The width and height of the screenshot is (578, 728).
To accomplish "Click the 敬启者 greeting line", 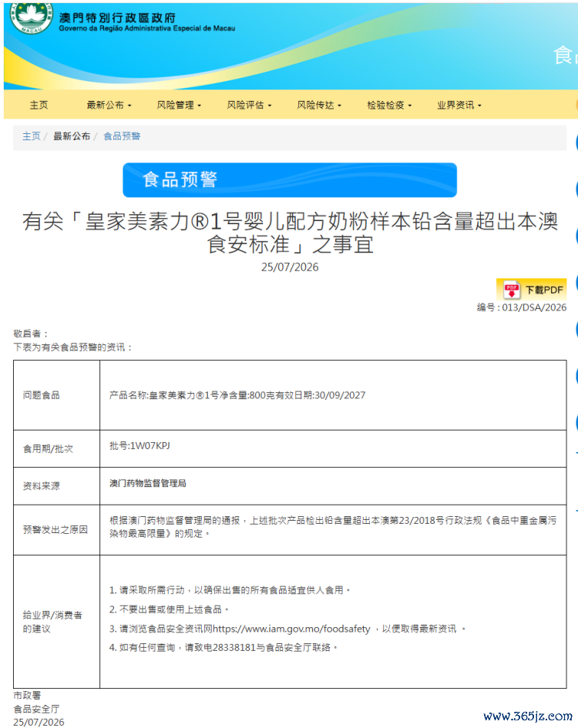I will coord(30,334).
